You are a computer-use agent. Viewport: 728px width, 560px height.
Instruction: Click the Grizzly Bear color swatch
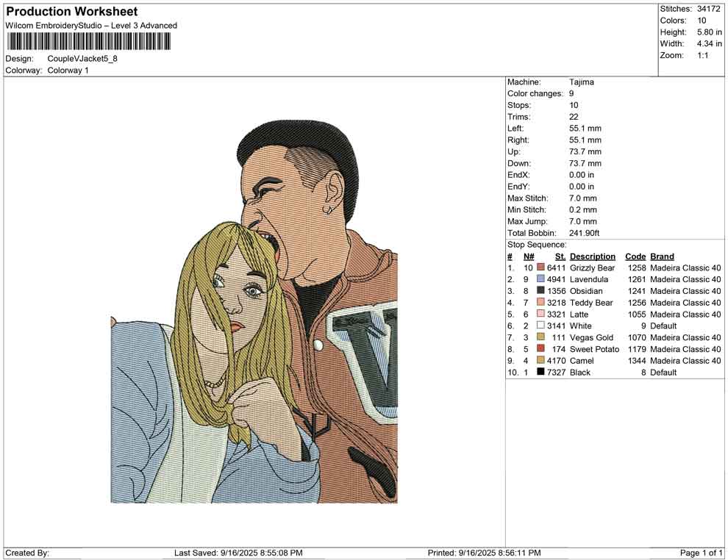540,268
